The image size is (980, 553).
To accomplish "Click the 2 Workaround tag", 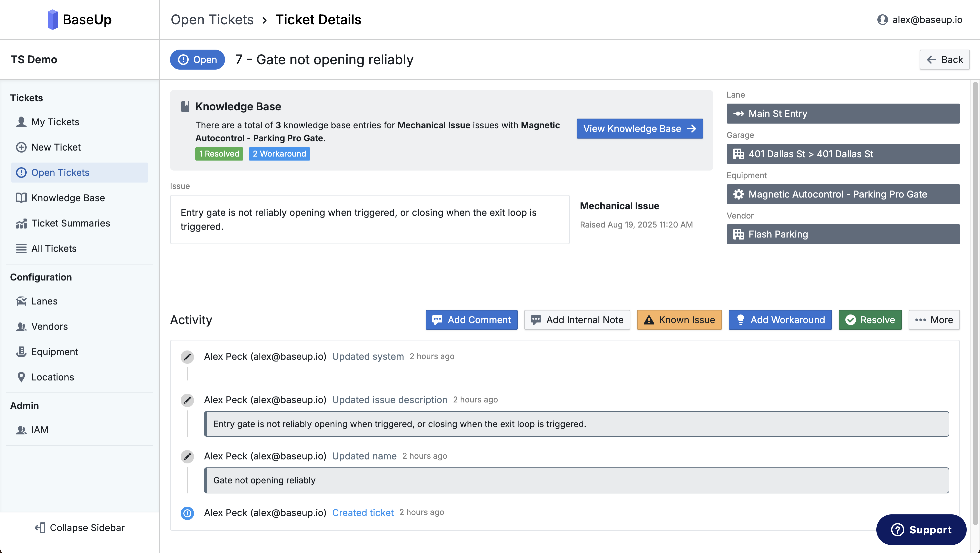I will [279, 154].
